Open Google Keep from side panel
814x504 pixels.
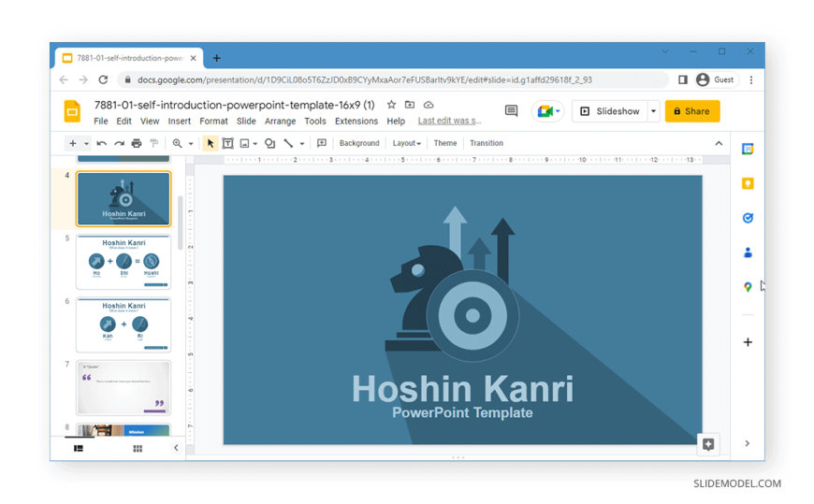(x=748, y=184)
